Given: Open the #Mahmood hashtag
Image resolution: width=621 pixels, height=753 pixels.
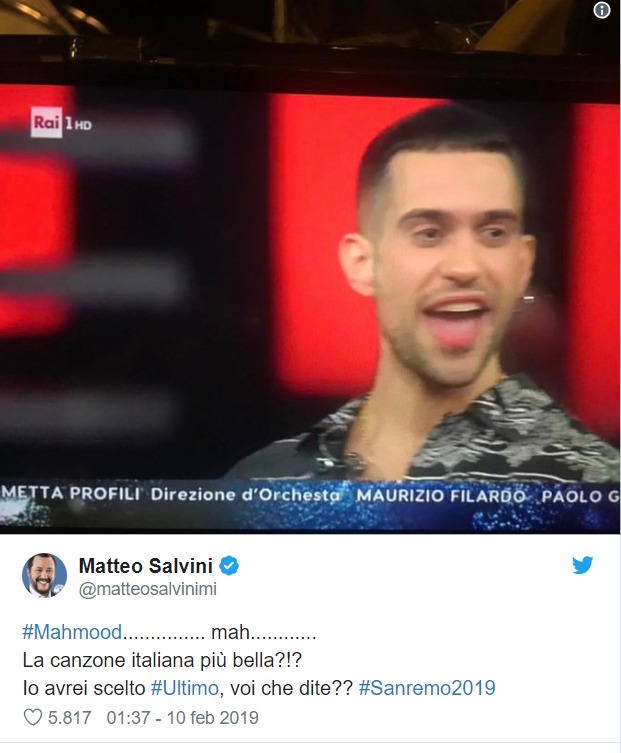Looking at the screenshot, I should pyautogui.click(x=72, y=632).
